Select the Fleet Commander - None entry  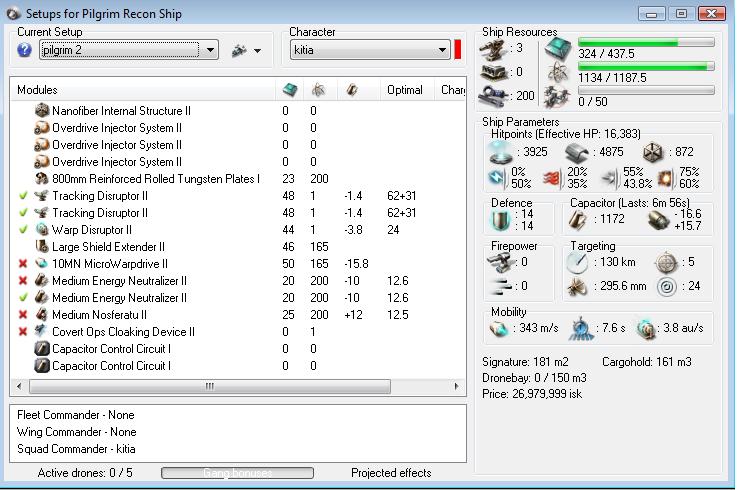76,415
